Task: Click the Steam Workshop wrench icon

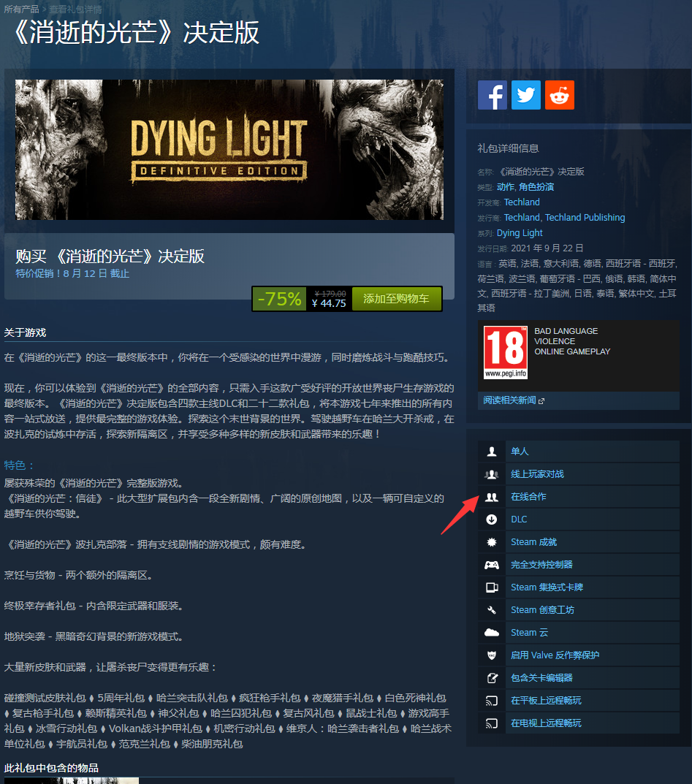Action: pyautogui.click(x=492, y=610)
